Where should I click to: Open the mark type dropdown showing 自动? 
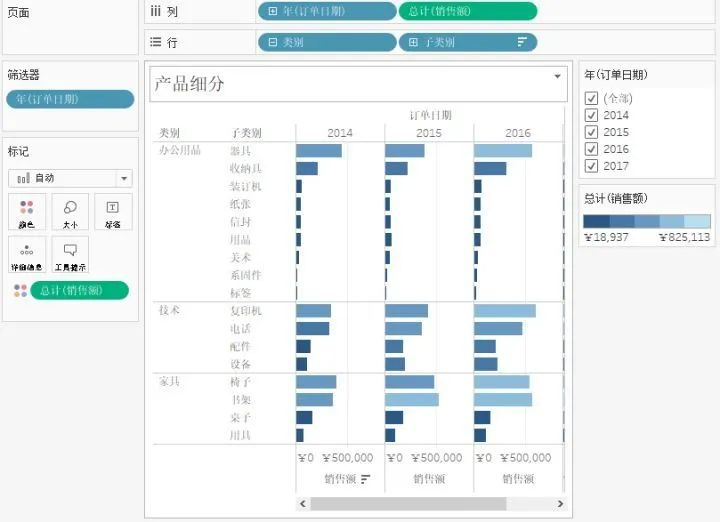[70, 178]
